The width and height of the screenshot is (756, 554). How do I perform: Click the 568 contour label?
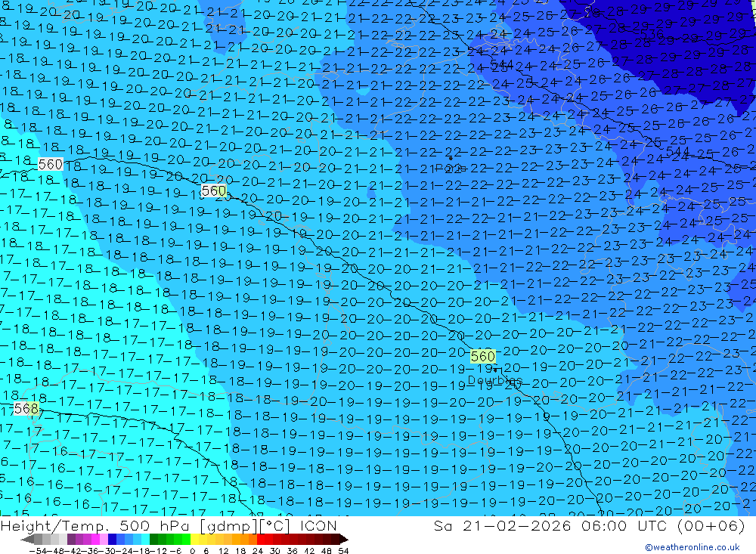point(26,409)
